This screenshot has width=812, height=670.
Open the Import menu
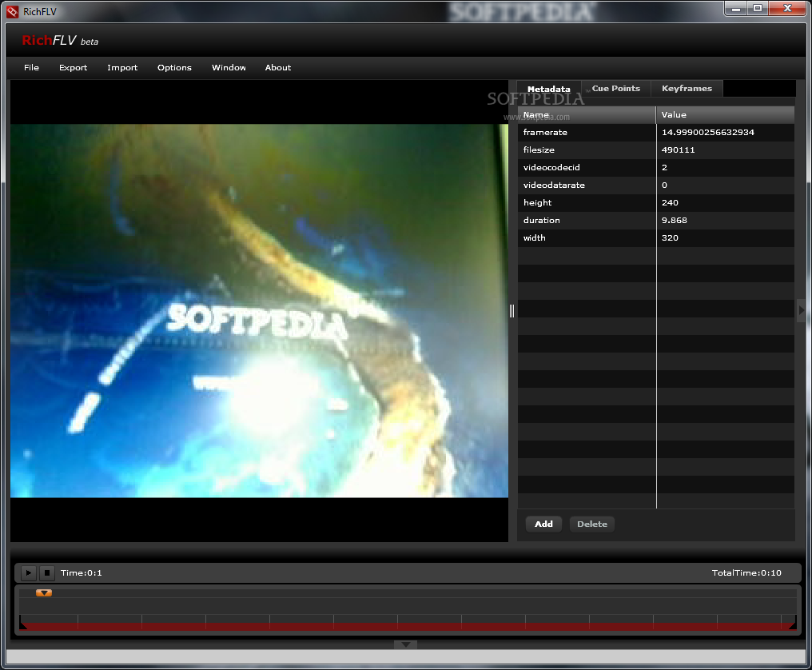click(122, 67)
